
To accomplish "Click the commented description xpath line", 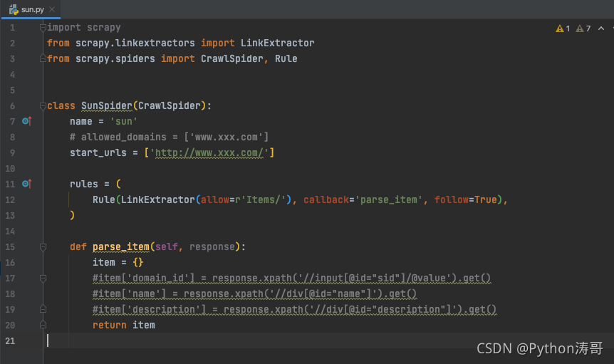I will pos(294,310).
